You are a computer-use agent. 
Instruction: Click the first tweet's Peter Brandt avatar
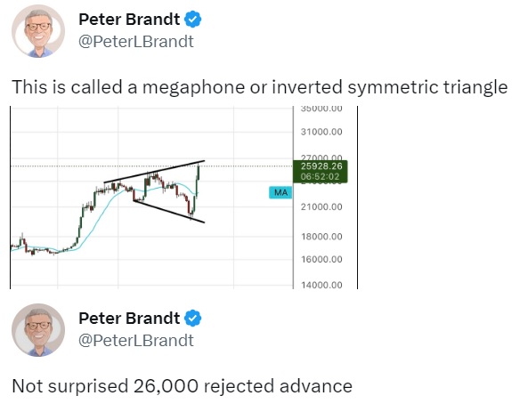(x=38, y=31)
